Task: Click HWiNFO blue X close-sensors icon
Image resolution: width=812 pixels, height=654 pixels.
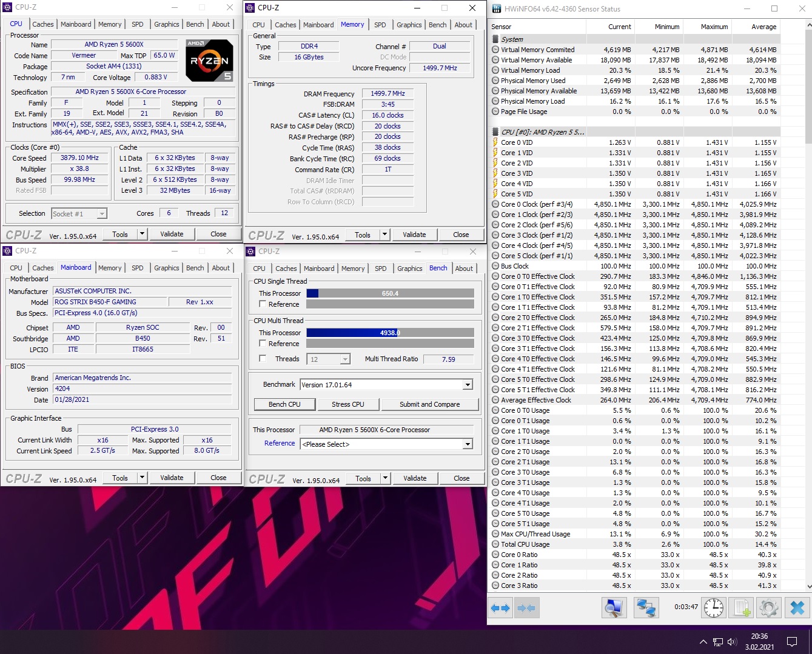Action: click(797, 607)
